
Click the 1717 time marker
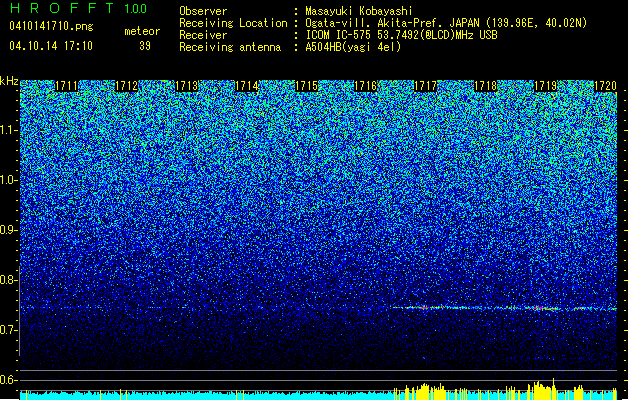(x=425, y=86)
